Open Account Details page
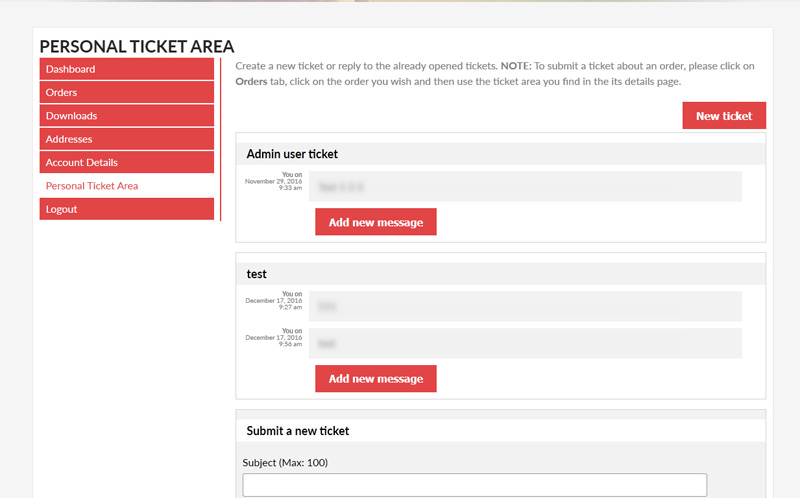800x498 pixels. pyautogui.click(x=126, y=162)
